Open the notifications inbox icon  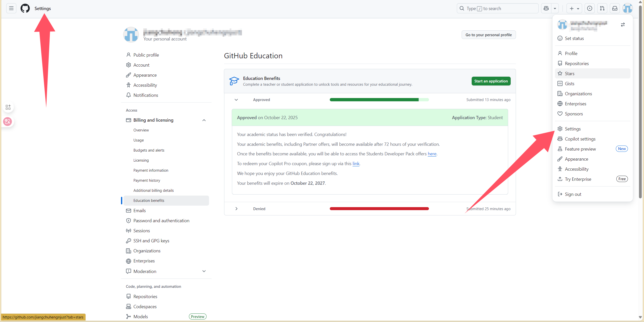tap(615, 8)
